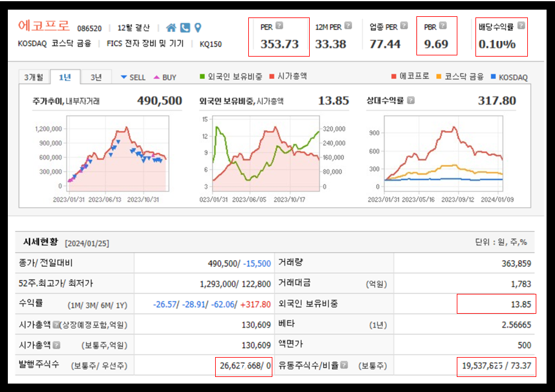
Task: Click the orange 코스닥 금융 legend swatch
Action: pos(439,76)
